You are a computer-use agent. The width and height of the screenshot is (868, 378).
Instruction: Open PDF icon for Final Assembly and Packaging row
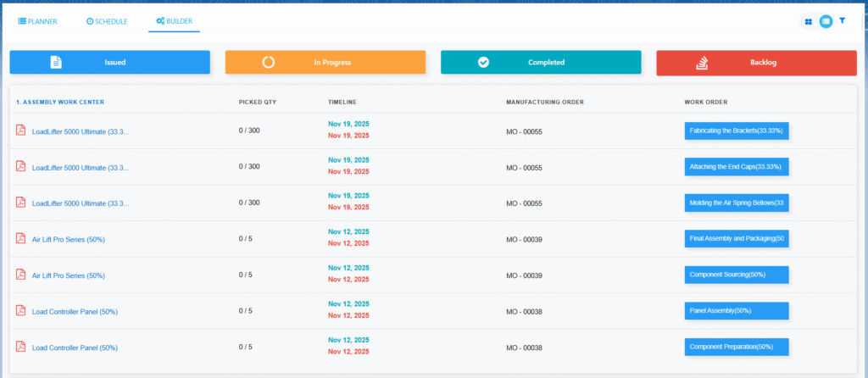point(21,239)
